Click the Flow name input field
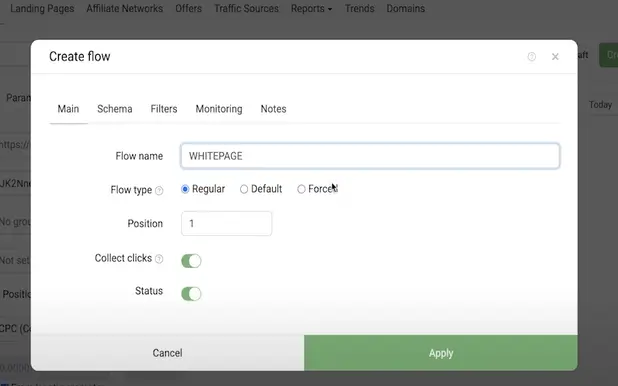The width and height of the screenshot is (618, 386). [x=370, y=156]
